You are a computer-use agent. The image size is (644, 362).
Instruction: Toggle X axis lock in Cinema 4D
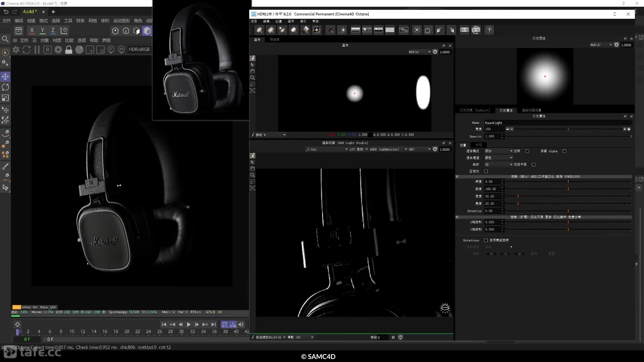(32, 31)
